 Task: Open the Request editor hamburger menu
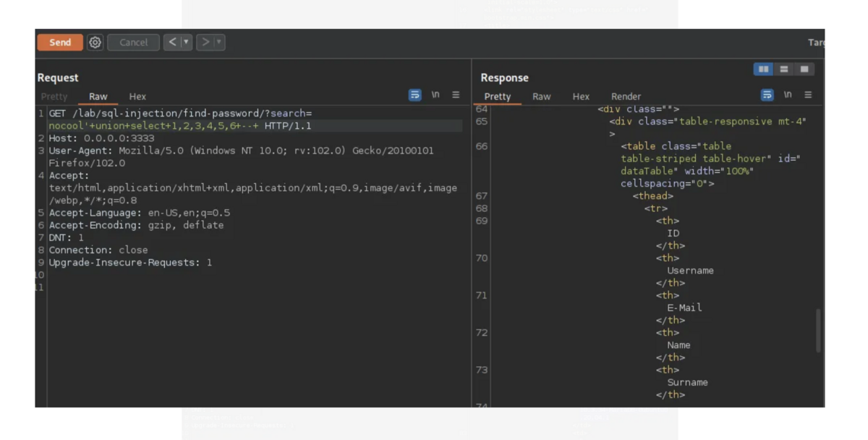[x=456, y=95]
